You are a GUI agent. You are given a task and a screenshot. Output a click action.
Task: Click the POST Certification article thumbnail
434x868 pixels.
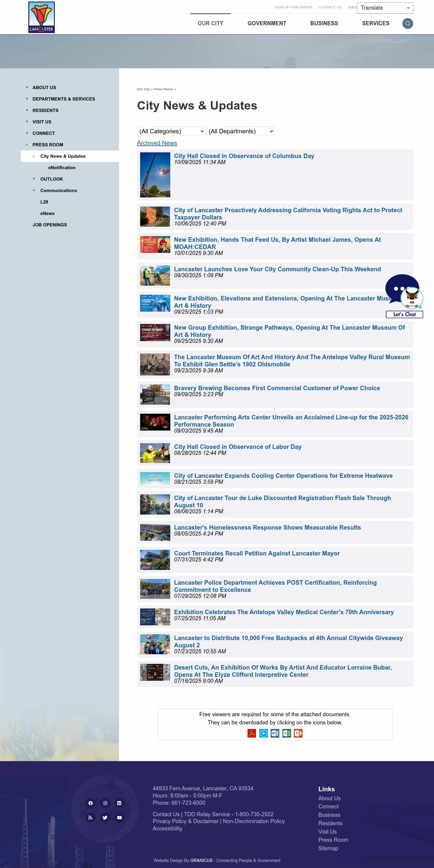[155, 589]
